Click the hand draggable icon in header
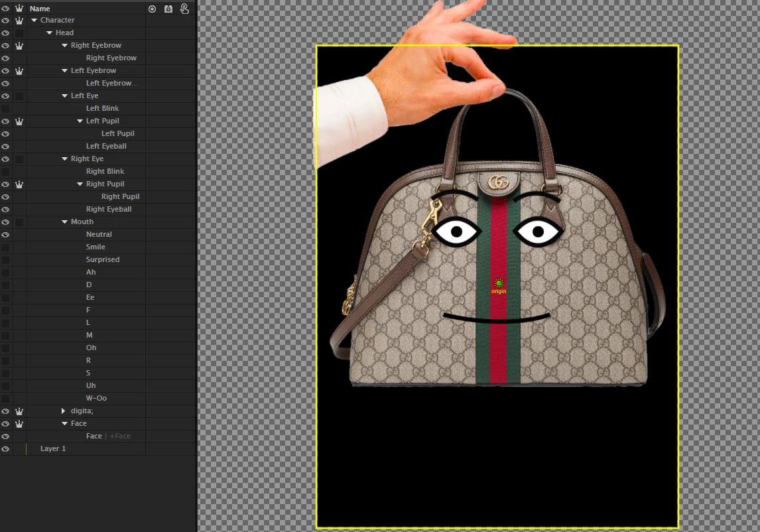This screenshot has height=532, width=760. click(184, 9)
